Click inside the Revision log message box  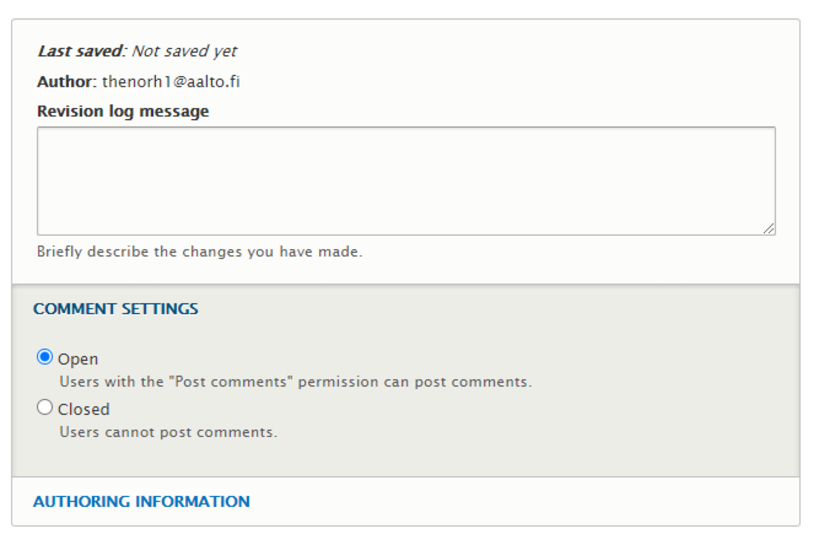[x=405, y=180]
